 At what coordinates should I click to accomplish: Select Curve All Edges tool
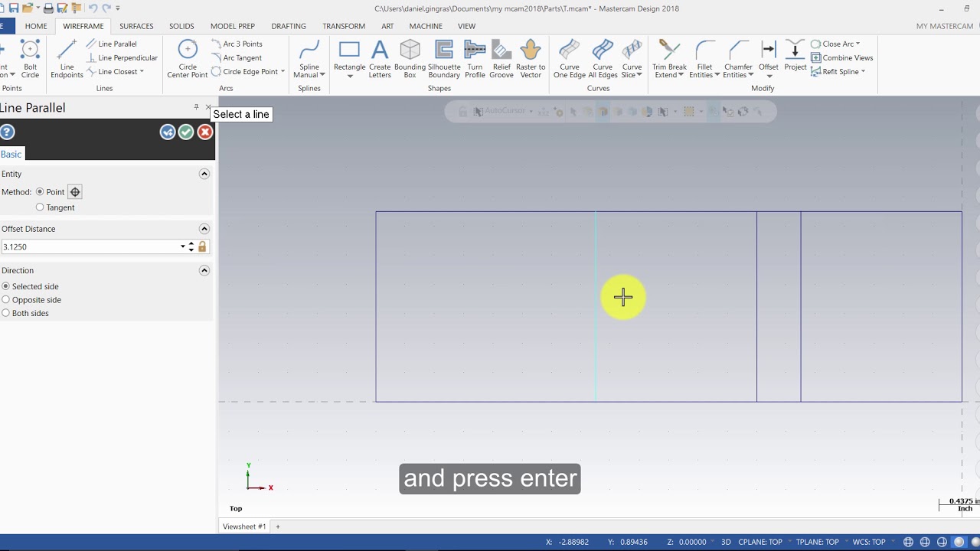coord(603,60)
